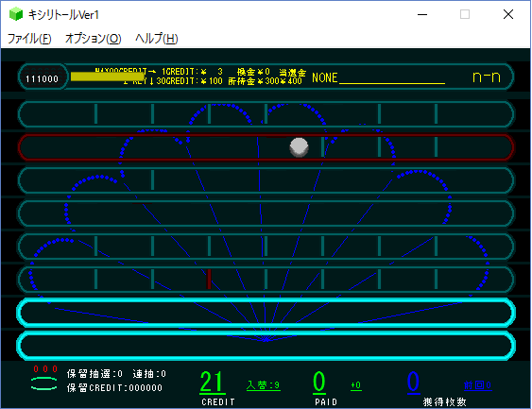Click the green 21 CREDIT number
The width and height of the screenshot is (532, 409).
click(212, 383)
